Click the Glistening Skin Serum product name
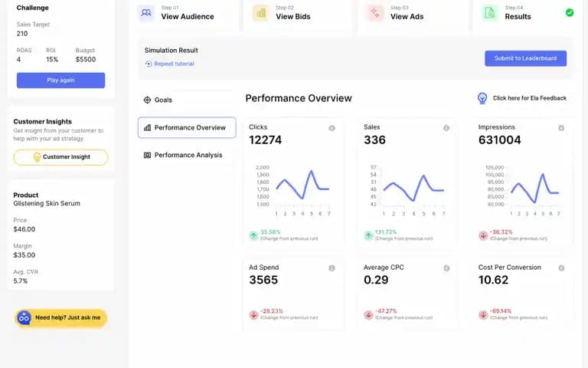Screen dimensions: 588x368 pos(47,203)
